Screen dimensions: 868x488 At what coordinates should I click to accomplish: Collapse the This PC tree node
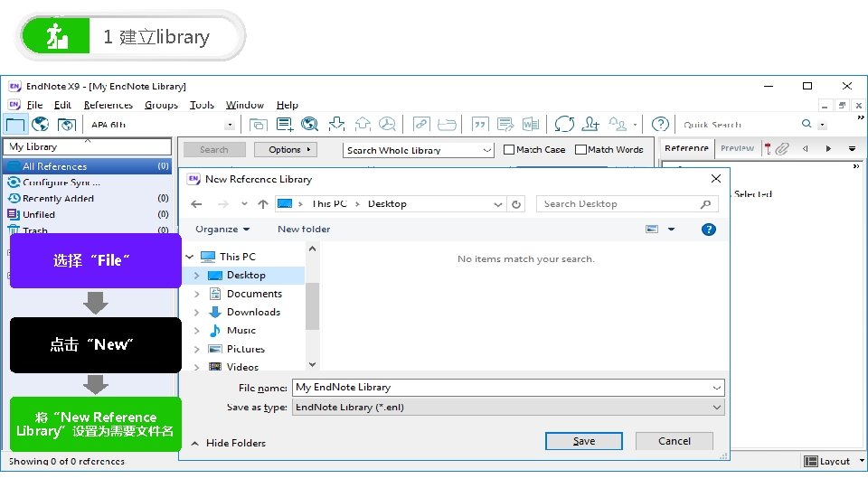point(190,257)
